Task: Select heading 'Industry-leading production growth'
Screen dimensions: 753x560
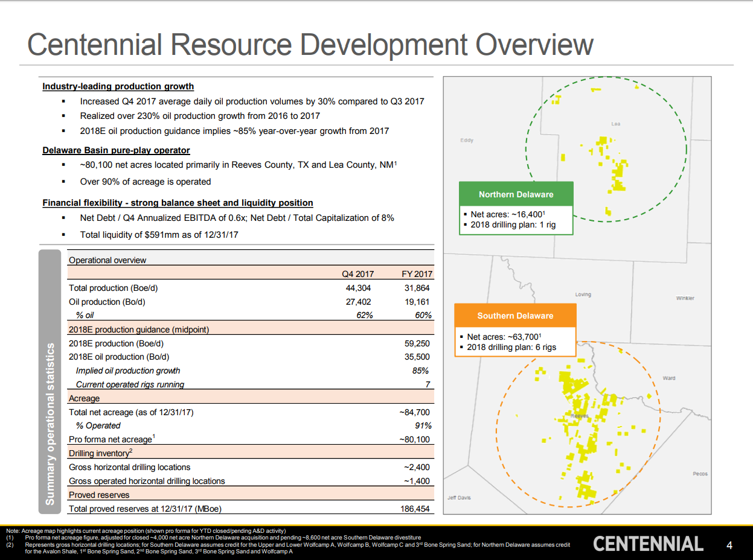Action: coord(118,86)
